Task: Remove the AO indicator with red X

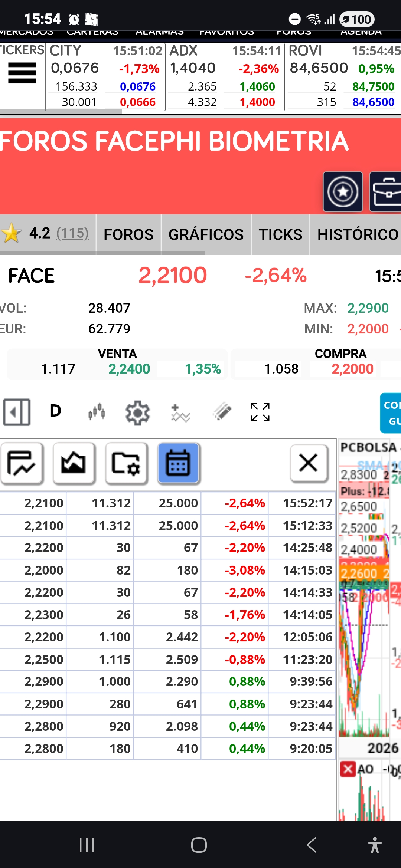Action: click(x=348, y=769)
